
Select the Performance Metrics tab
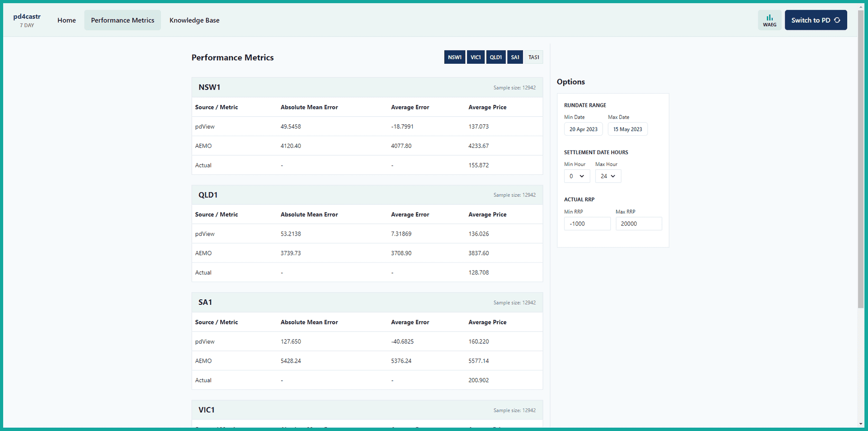pyautogui.click(x=123, y=20)
